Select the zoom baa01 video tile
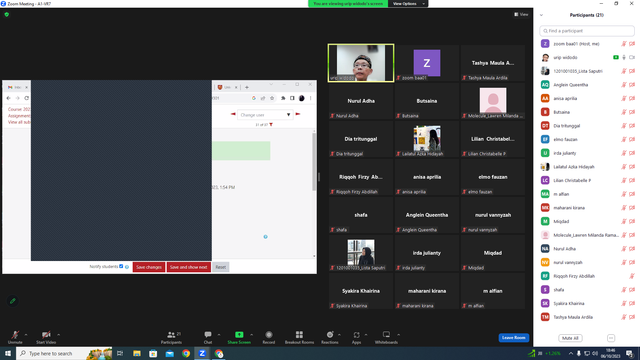This screenshot has width=640, height=360. (427, 63)
